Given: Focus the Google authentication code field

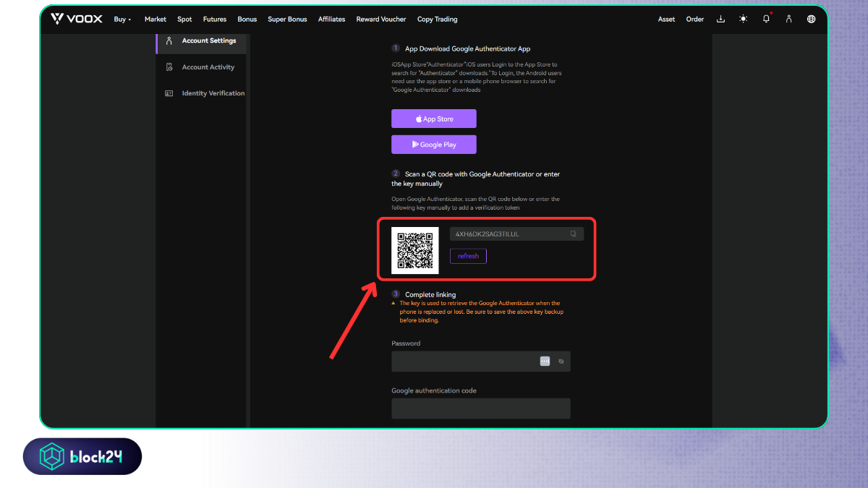Looking at the screenshot, I should tap(481, 408).
